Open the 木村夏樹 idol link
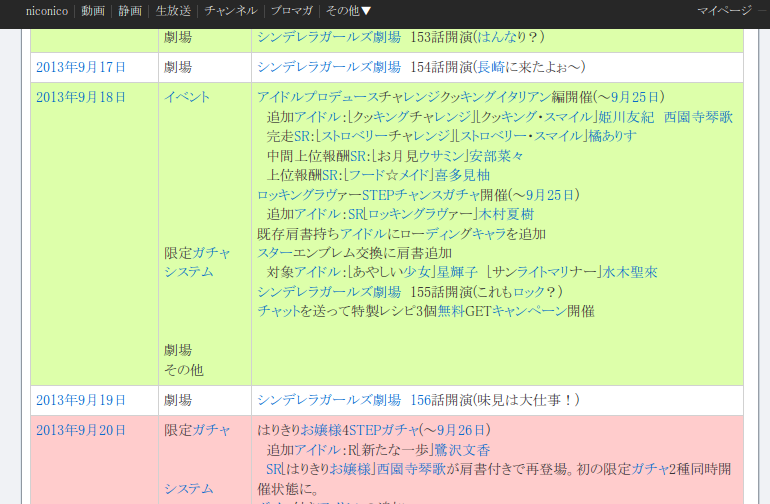770x504 pixels. tap(506, 214)
